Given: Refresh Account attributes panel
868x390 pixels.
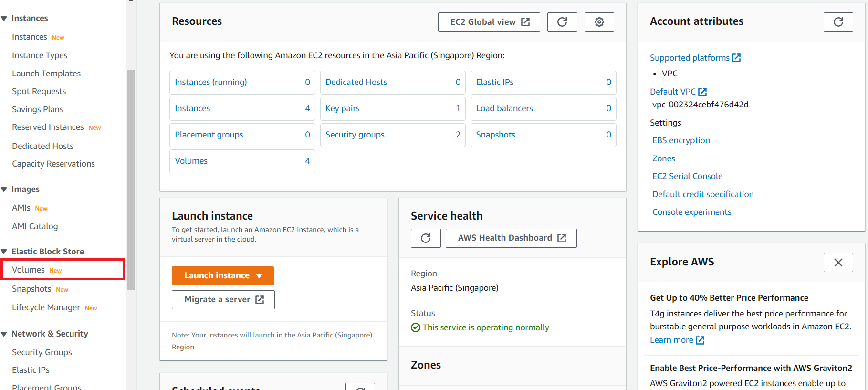Looking at the screenshot, I should tap(838, 22).
